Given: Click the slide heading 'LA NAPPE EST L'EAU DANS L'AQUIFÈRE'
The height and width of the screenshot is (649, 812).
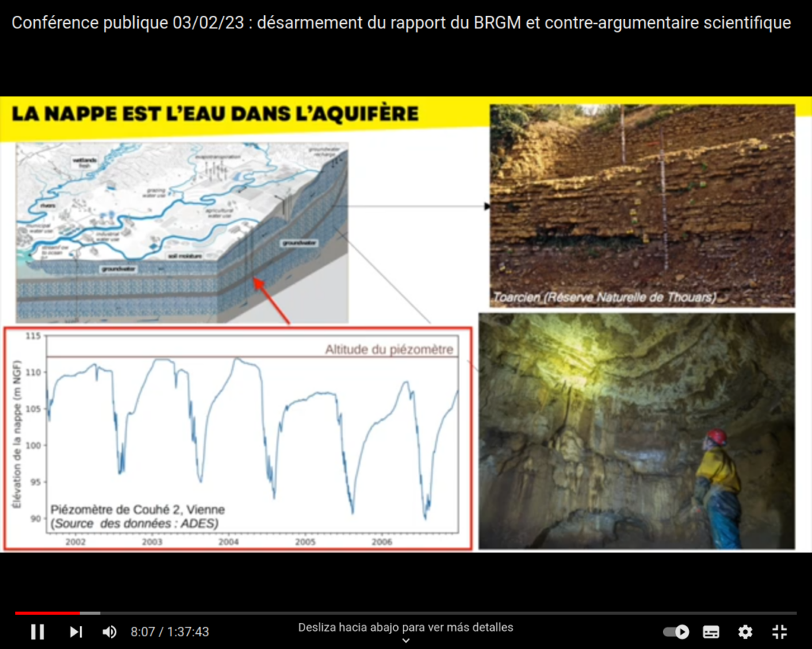Looking at the screenshot, I should (x=216, y=113).
